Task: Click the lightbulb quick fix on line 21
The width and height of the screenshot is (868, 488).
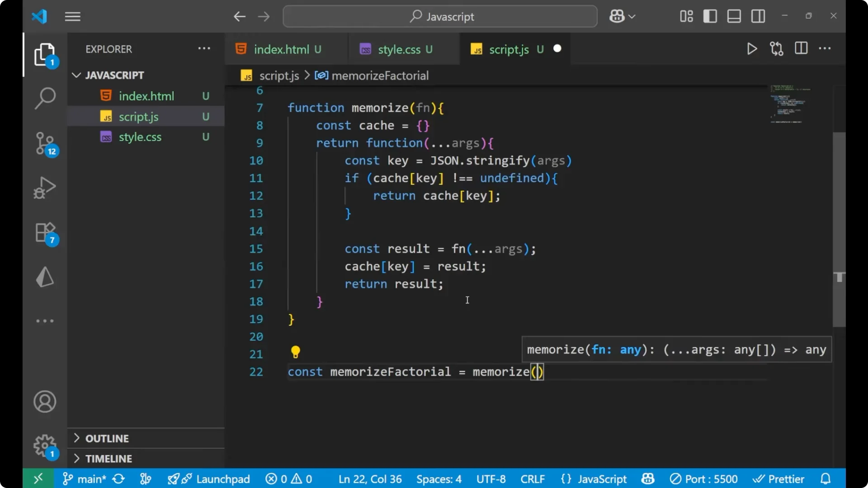Action: pyautogui.click(x=296, y=352)
